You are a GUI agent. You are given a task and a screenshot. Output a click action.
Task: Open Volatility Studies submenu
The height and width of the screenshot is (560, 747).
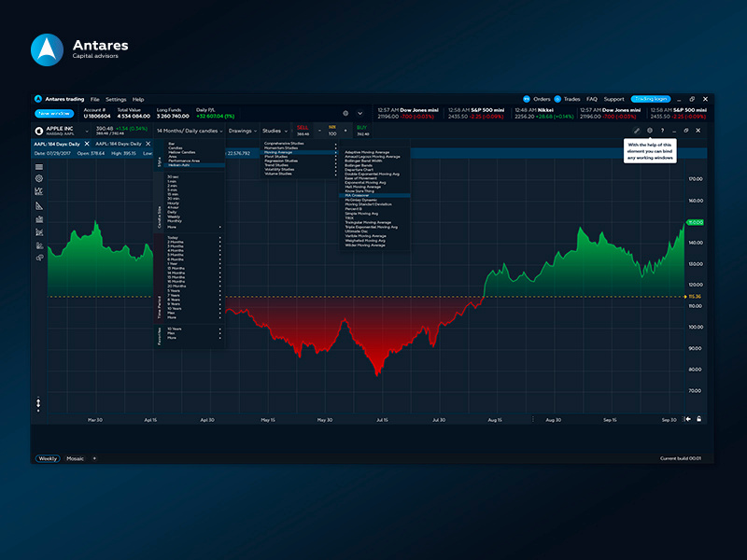(300, 170)
